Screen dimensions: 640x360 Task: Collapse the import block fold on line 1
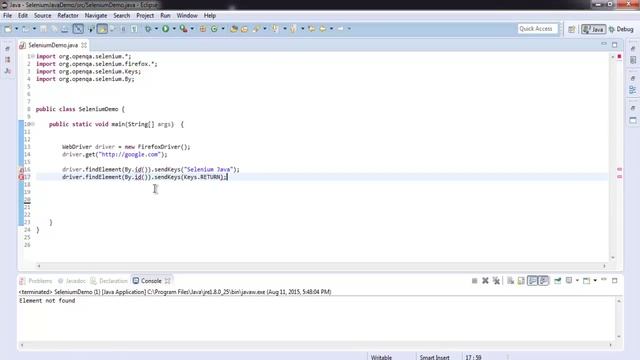point(33,56)
